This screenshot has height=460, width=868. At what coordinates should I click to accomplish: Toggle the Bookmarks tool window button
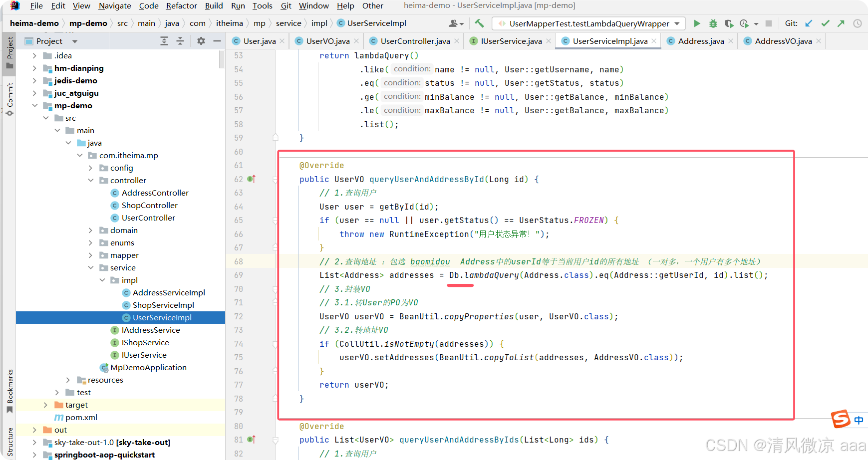9,392
